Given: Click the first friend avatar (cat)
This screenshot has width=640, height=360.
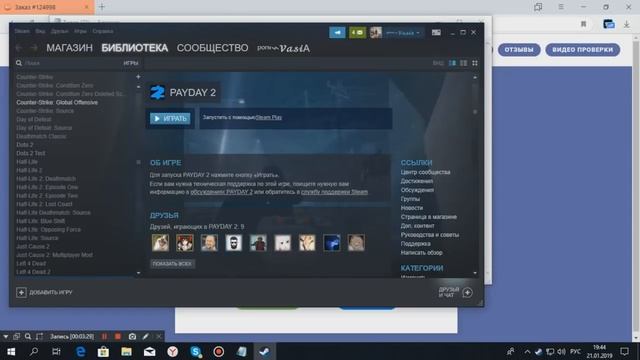Looking at the screenshot, I should [x=160, y=243].
